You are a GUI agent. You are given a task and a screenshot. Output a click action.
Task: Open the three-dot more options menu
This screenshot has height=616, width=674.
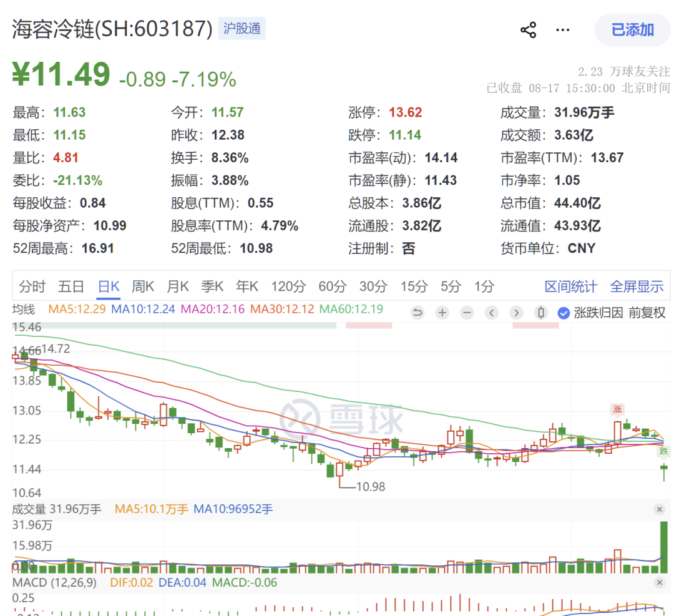coord(563,30)
